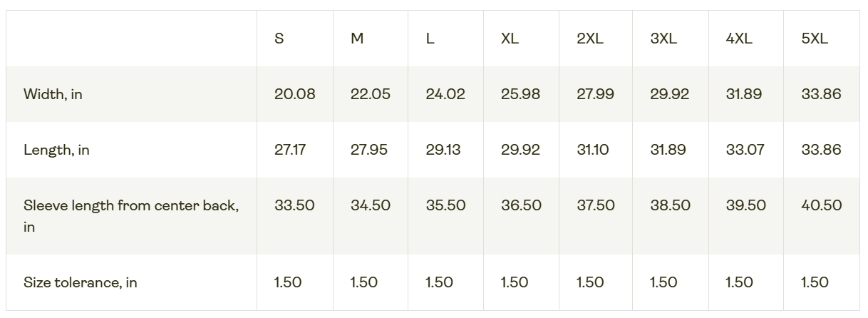Select the "Size tolerance, in" row label
This screenshot has width=868, height=318.
tap(81, 282)
